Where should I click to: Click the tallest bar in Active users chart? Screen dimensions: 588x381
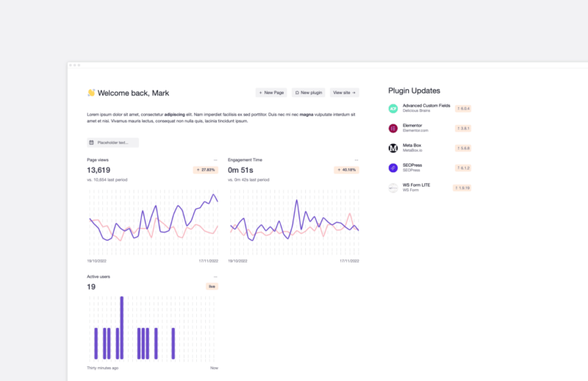click(x=121, y=328)
